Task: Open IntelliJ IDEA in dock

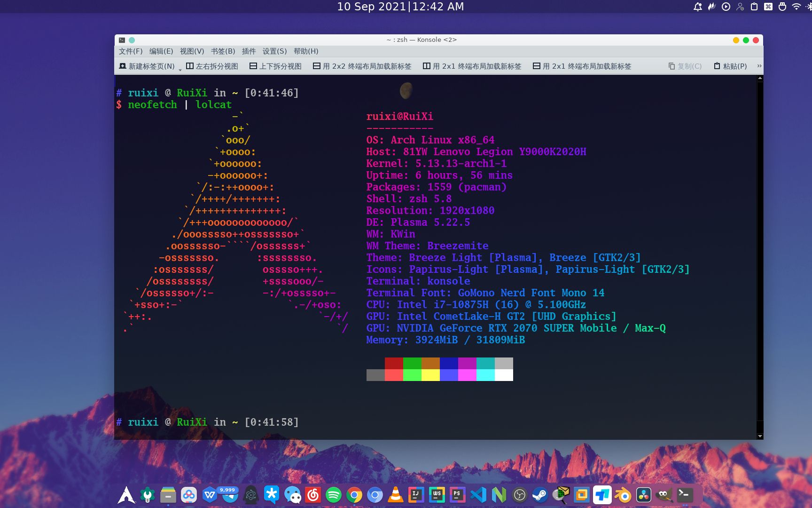Action: (x=416, y=495)
